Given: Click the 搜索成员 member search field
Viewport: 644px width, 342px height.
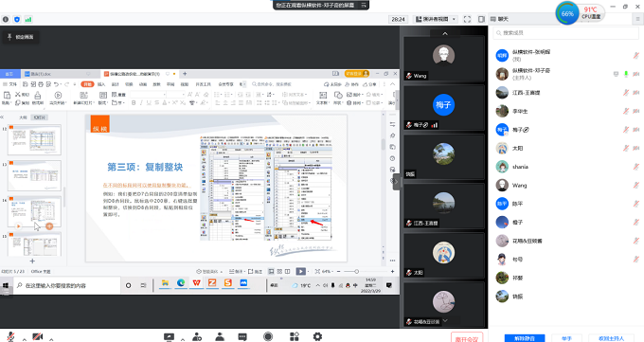Looking at the screenshot, I should coord(566,33).
